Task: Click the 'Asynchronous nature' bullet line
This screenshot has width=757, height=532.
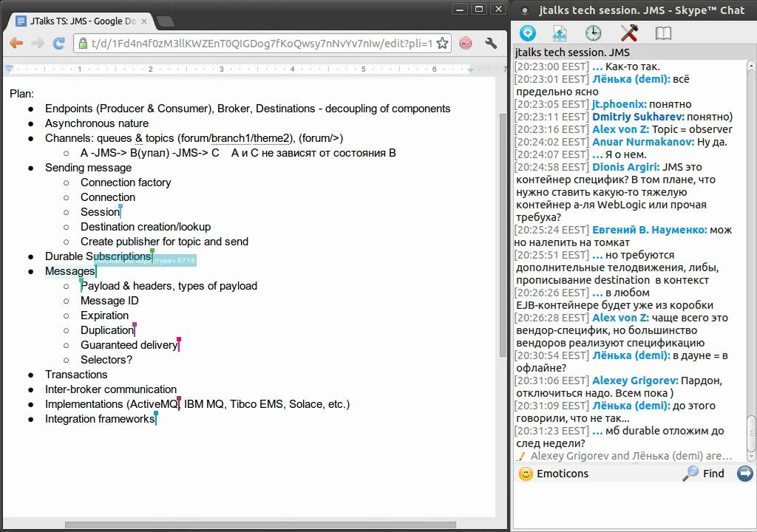Action: [97, 123]
